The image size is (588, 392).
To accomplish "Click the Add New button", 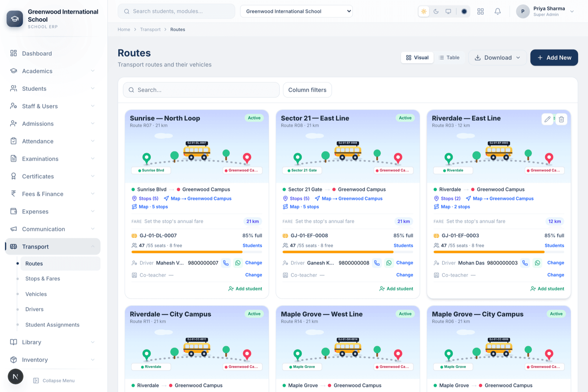I will [554, 58].
